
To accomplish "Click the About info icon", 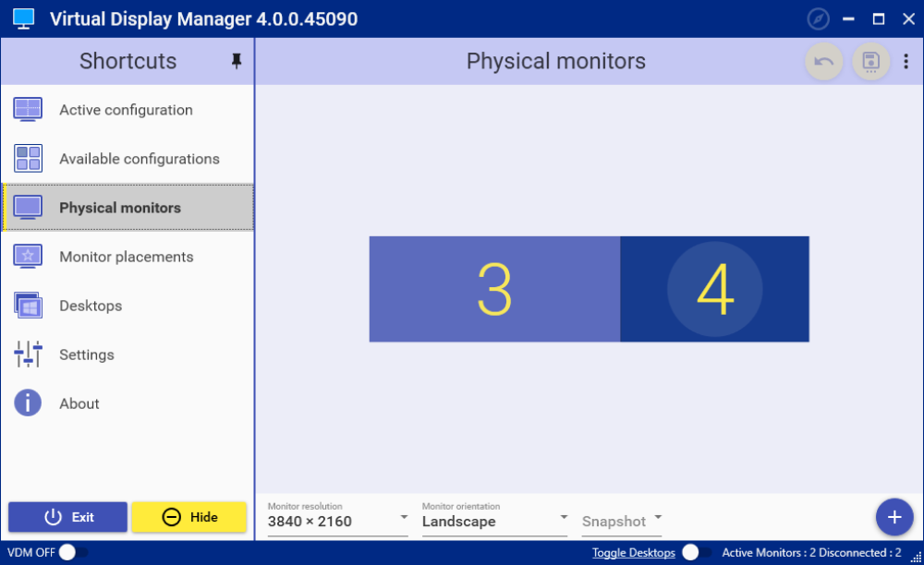I will (28, 403).
